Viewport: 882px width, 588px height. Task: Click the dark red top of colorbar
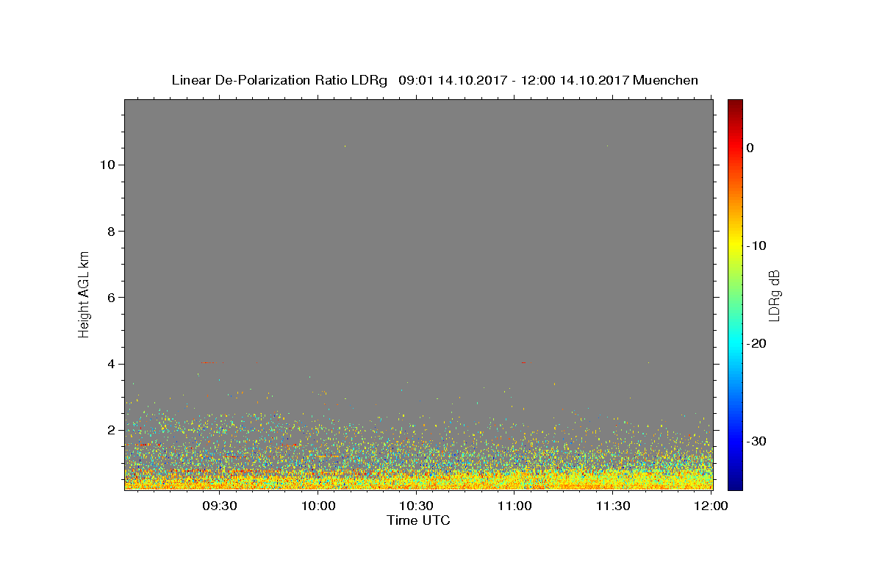(x=735, y=105)
